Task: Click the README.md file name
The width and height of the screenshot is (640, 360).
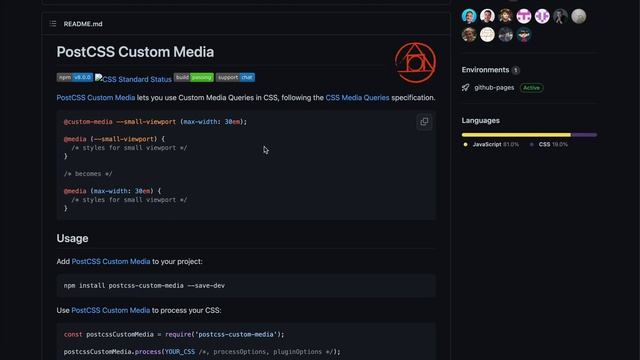Action: [83, 24]
